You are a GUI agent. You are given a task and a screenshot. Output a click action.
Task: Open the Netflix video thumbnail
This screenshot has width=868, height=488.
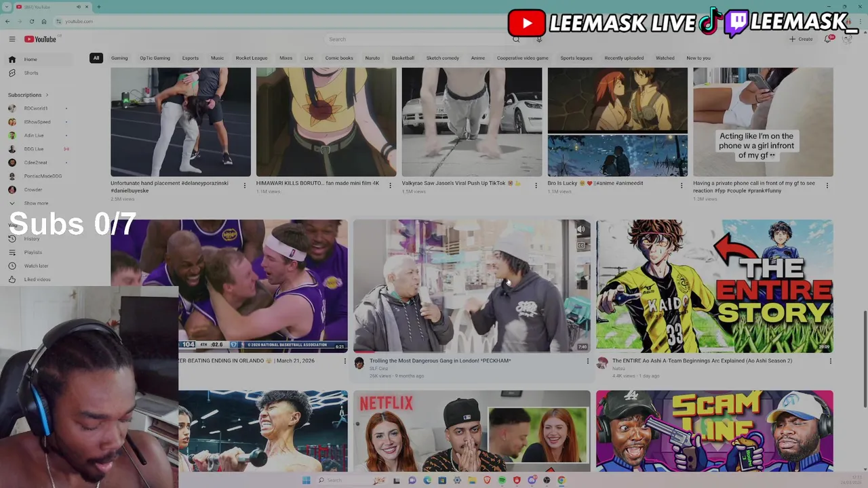(x=472, y=430)
